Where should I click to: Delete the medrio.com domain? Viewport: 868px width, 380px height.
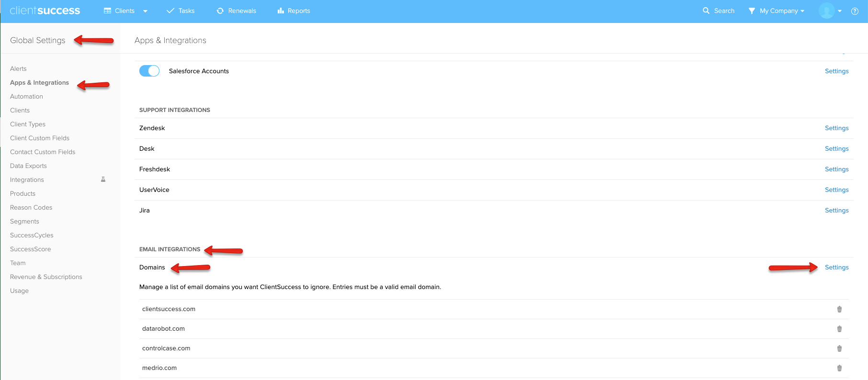tap(839, 368)
